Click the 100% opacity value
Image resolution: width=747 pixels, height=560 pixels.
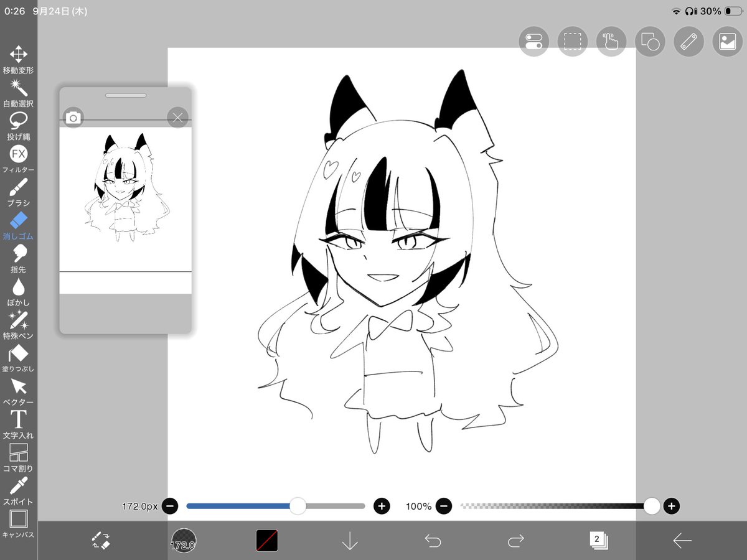point(418,506)
